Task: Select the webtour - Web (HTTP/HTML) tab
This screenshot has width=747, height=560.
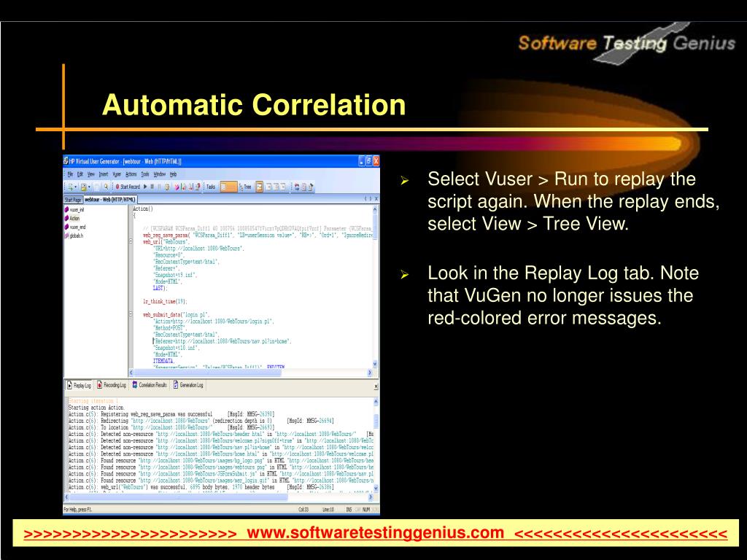Action: (x=110, y=200)
